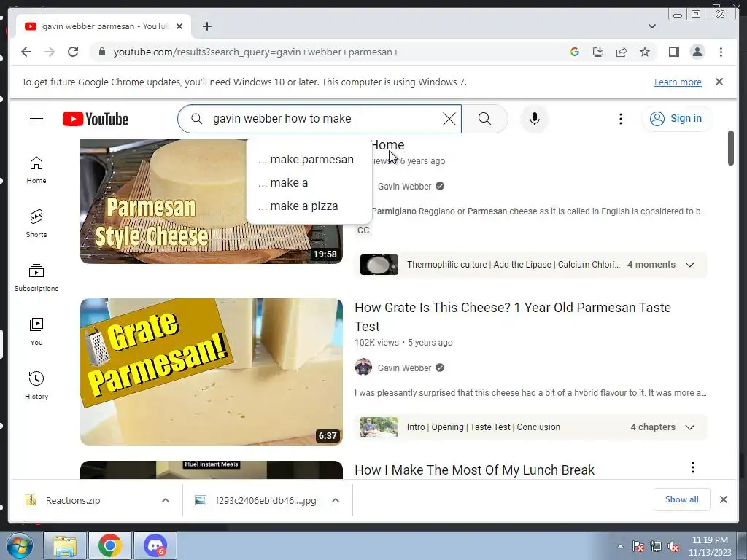Submit search with the magnifier button
This screenshot has height=560, width=747.
484,119
